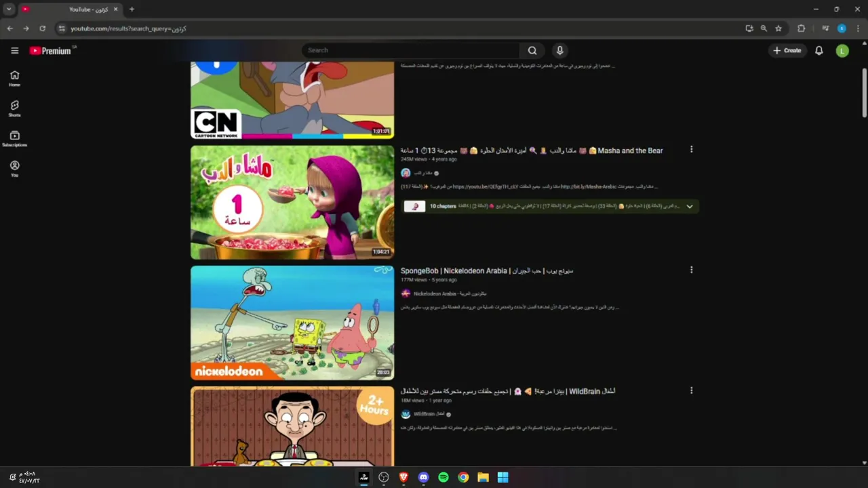Image resolution: width=868 pixels, height=488 pixels.
Task: Open the SpongeBob Nickelodeon thumbnail
Action: (292, 323)
